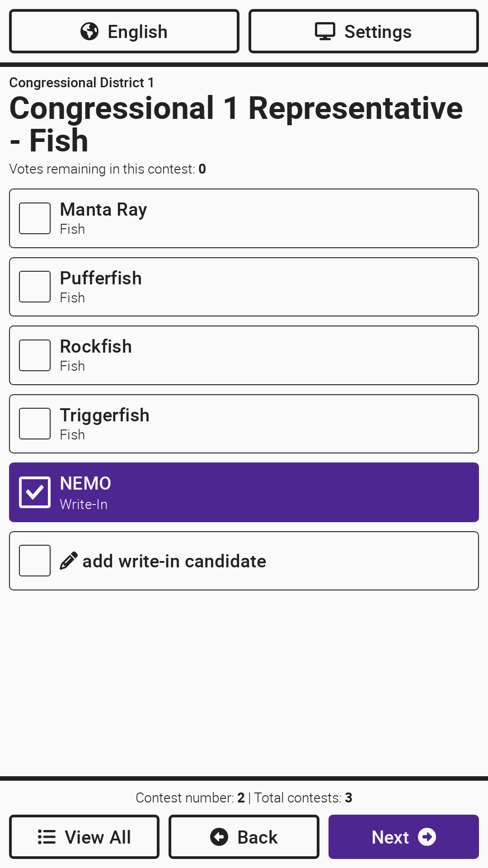The image size is (488, 868).
Task: Select the add write-in candidate option
Action: [x=174, y=561]
